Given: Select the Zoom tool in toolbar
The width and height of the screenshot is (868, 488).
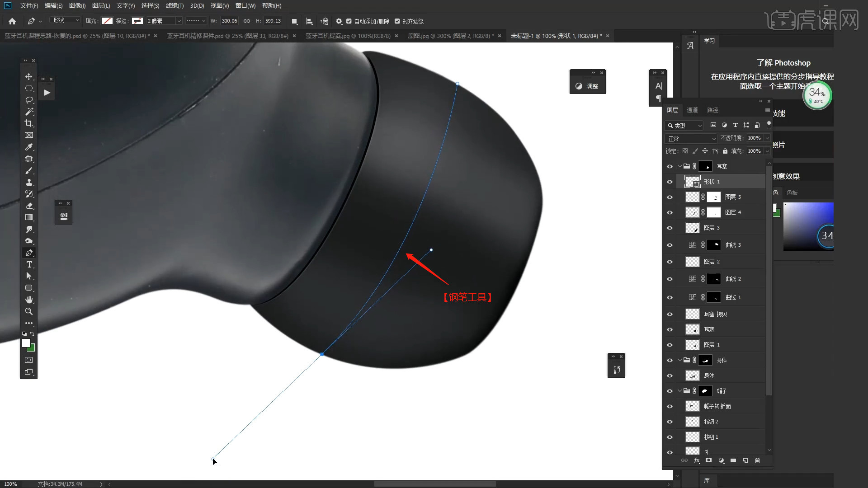Looking at the screenshot, I should coord(29,311).
